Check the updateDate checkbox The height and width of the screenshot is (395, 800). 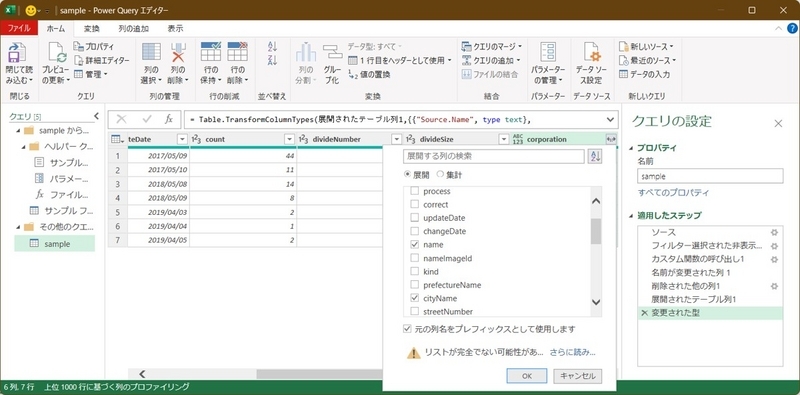click(x=415, y=218)
